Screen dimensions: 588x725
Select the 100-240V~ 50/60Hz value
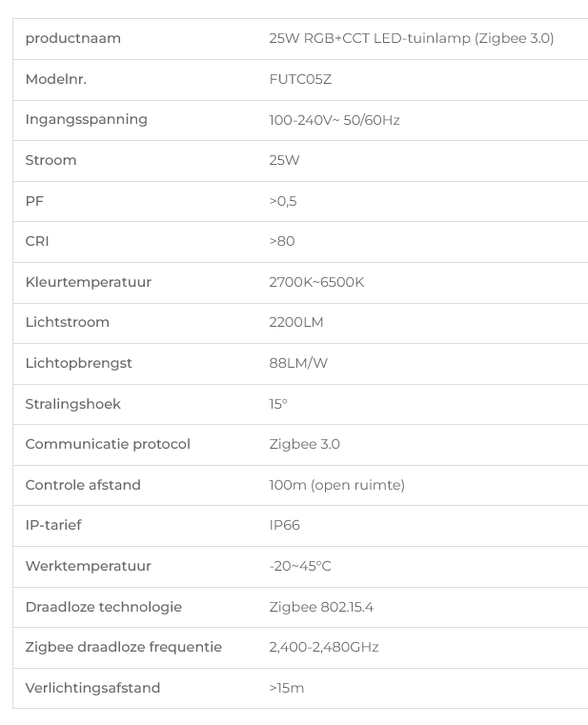click(335, 120)
